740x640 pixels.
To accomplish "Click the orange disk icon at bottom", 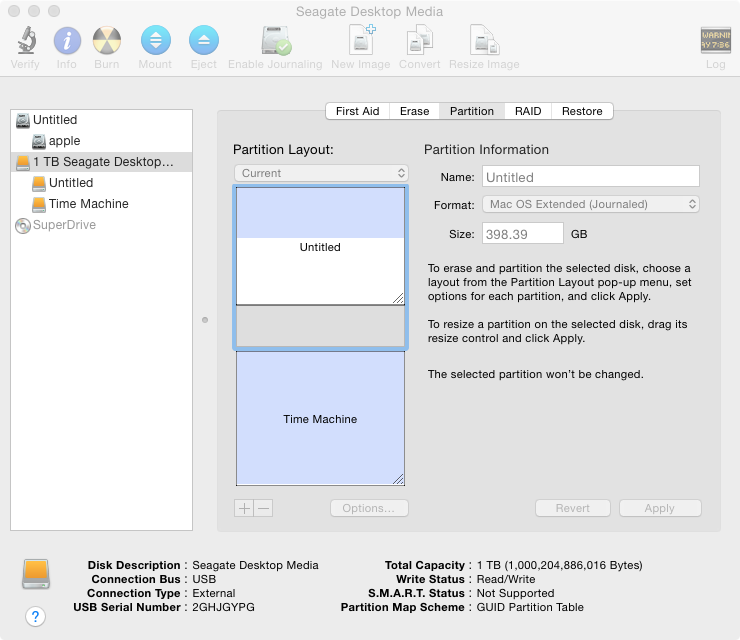I will (x=36, y=574).
